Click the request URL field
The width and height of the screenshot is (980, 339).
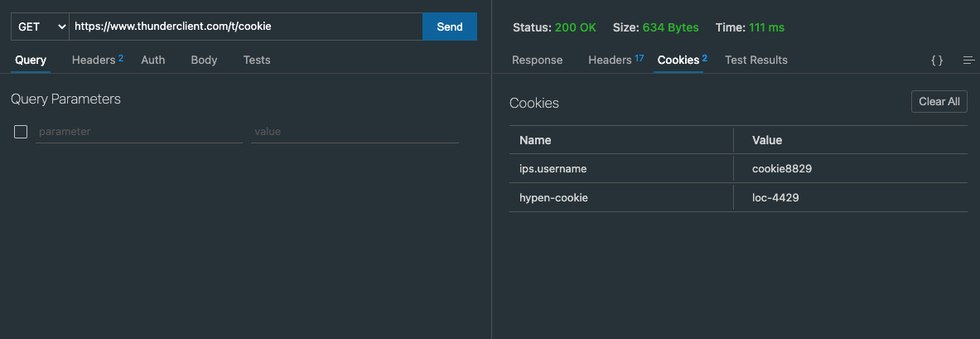(x=245, y=27)
